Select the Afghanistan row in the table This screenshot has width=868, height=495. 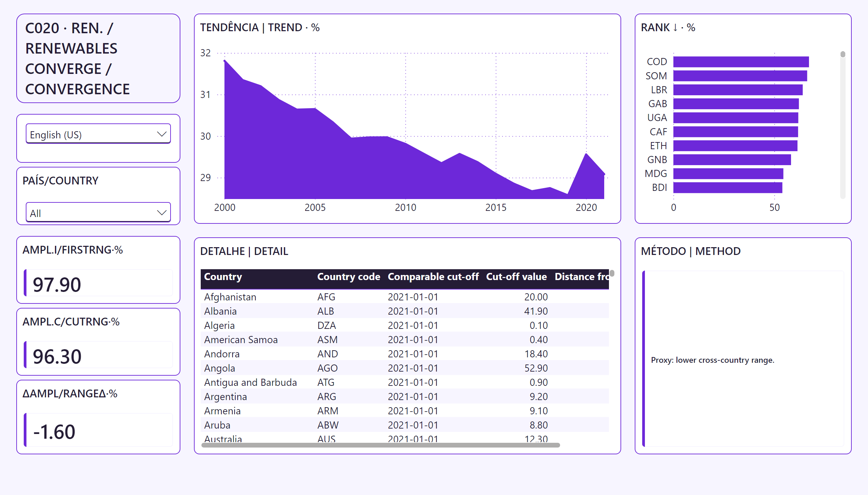click(405, 297)
